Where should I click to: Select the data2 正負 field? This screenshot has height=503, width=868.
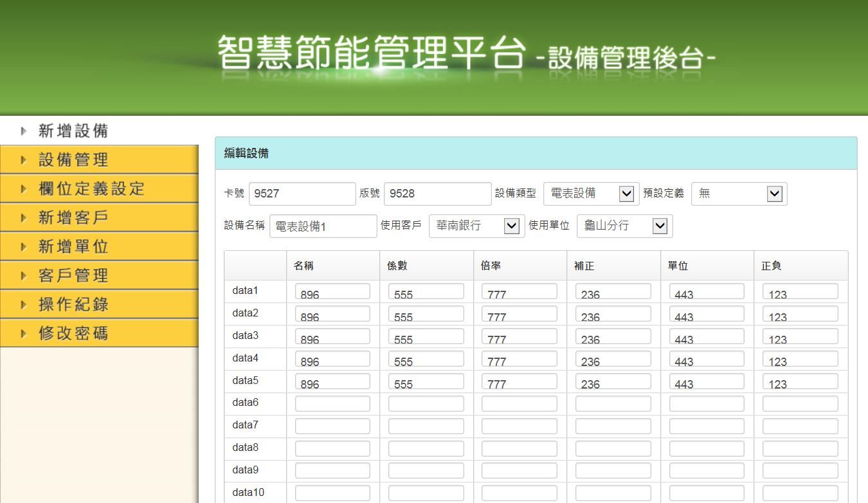[x=800, y=314]
